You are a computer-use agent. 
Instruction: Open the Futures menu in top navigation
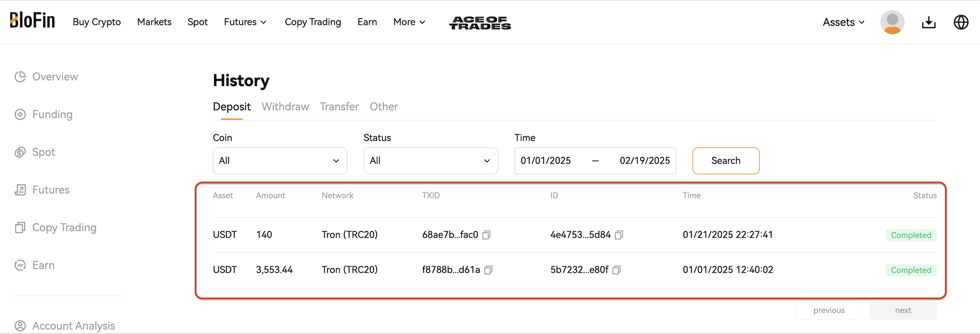point(245,22)
